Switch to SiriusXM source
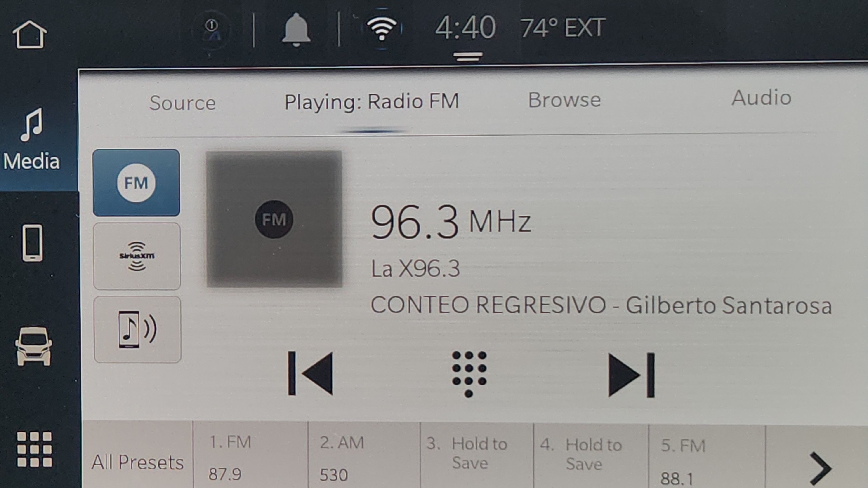Screen dimensions: 868x488 (137, 256)
